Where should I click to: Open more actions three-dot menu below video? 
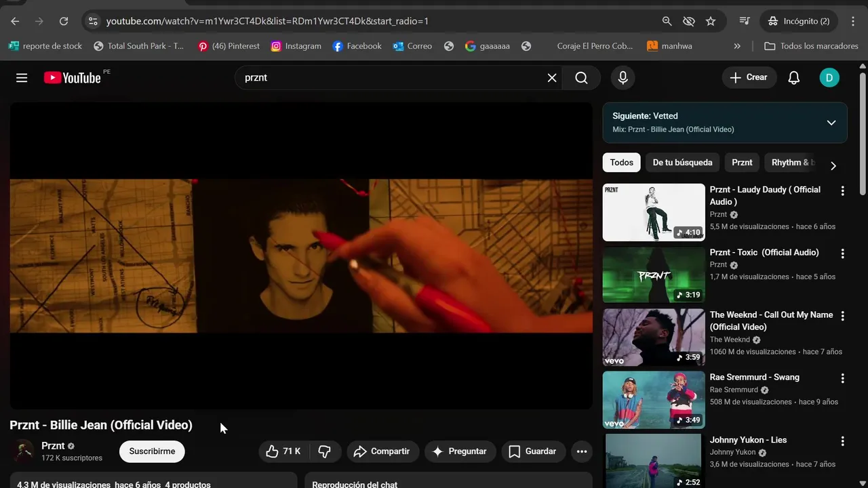tap(581, 451)
